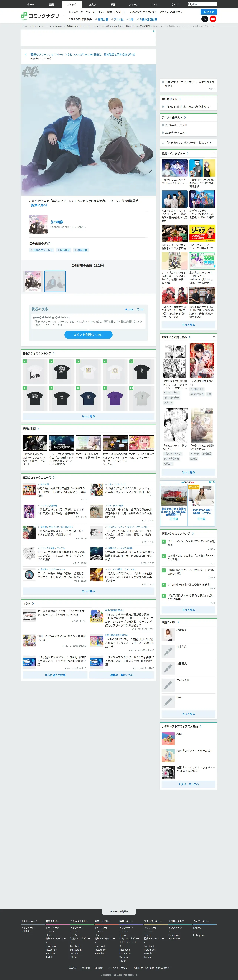Open ranked image number 9 purple T-shirt

click(x=115, y=398)
